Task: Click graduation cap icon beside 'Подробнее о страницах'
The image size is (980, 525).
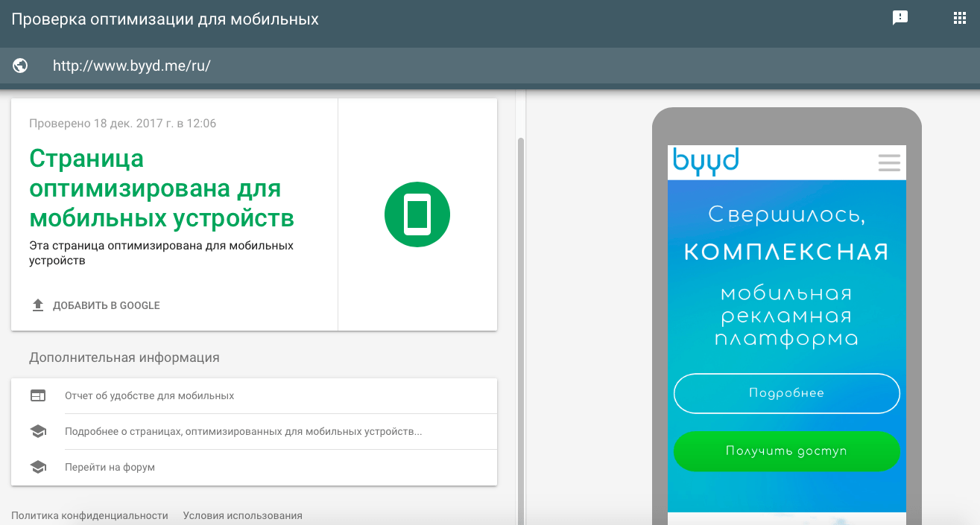Action: pos(38,431)
